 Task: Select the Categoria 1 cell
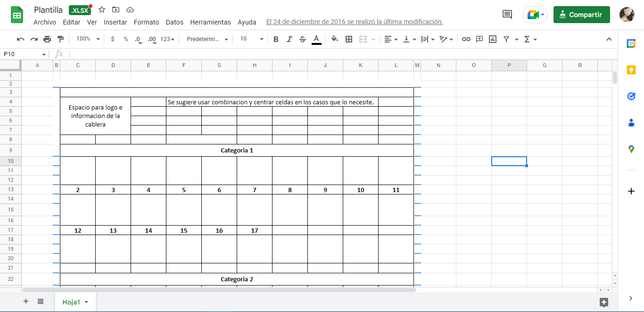pos(237,151)
